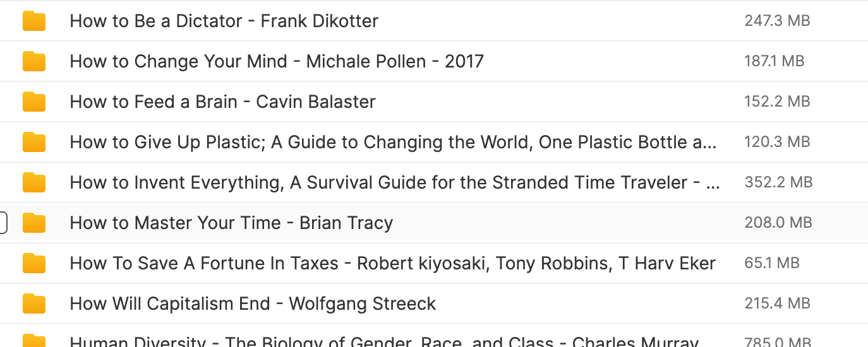Open How Will Capitalism End - Wolfgang Streeck

(253, 303)
